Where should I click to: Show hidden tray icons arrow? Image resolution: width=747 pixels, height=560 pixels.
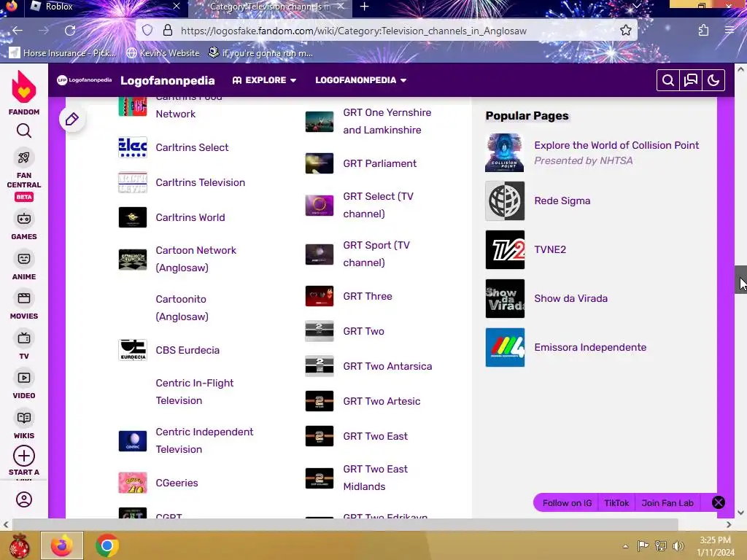pyautogui.click(x=625, y=546)
